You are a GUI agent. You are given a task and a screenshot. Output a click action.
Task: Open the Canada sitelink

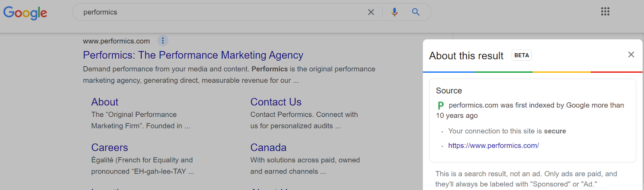tap(268, 147)
